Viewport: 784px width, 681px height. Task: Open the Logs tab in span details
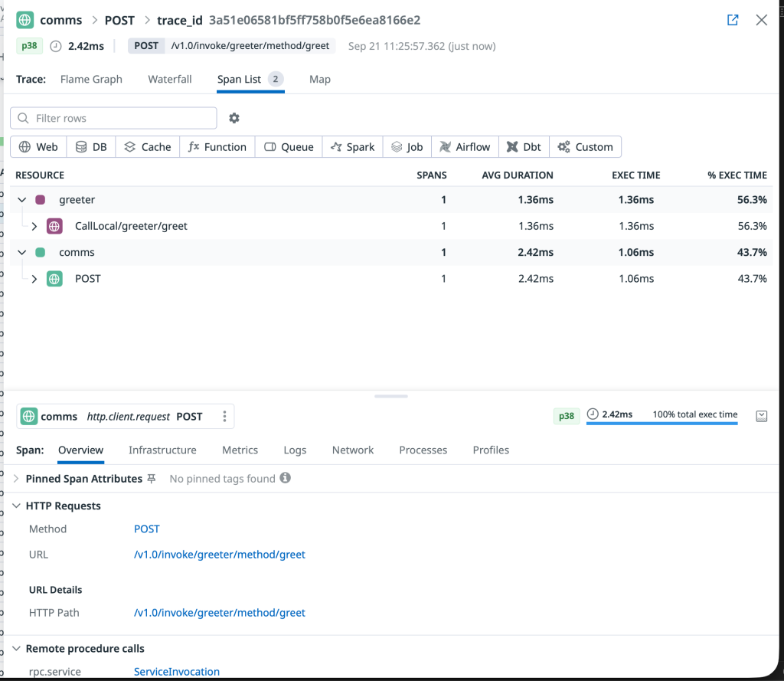pyautogui.click(x=295, y=450)
